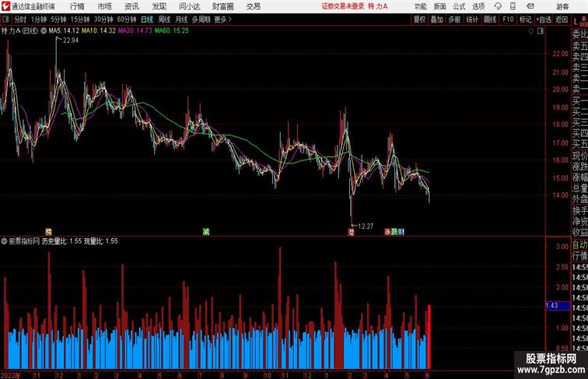Click the 多股 toolbar button
Viewport: 588px width, 379px height.
click(x=454, y=19)
